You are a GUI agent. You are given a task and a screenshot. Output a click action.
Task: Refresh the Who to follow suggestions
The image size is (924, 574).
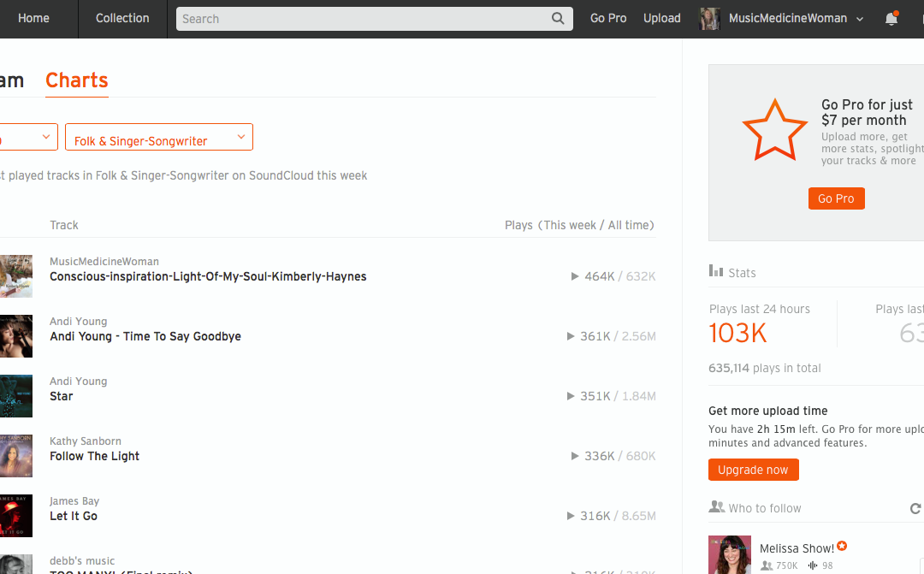[x=915, y=508]
